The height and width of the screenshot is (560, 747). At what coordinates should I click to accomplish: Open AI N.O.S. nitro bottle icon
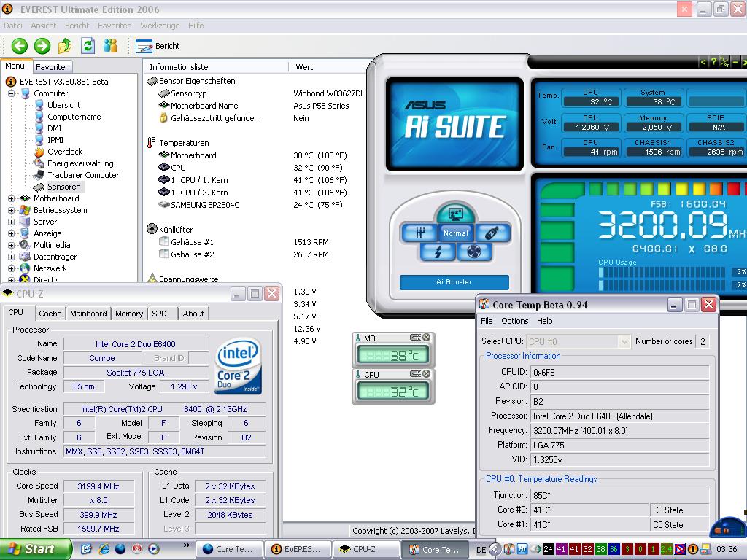pos(492,233)
